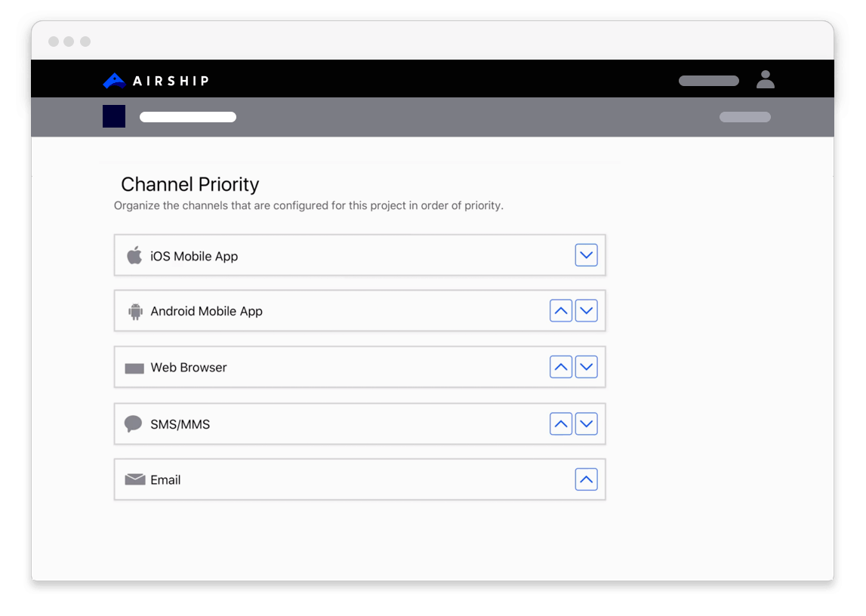
Task: Click the Airship logo in header
Action: pos(156,80)
